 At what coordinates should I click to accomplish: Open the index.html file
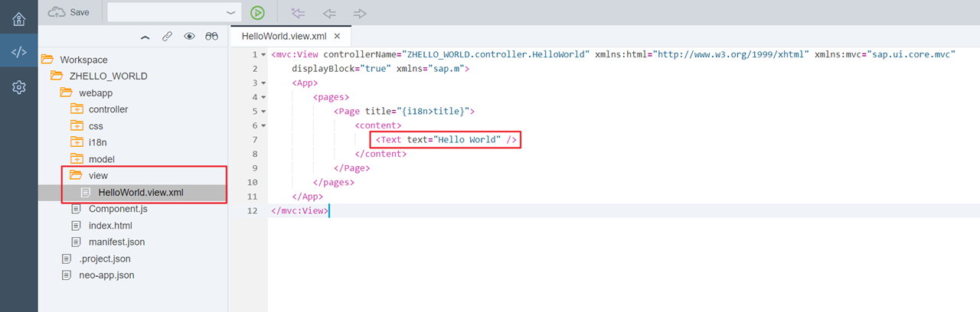(x=110, y=226)
